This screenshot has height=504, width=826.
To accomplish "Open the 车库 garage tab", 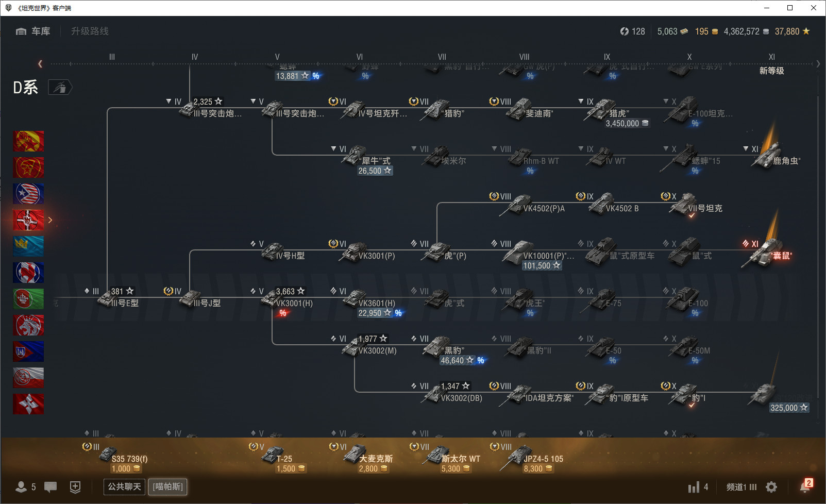I will [x=33, y=31].
